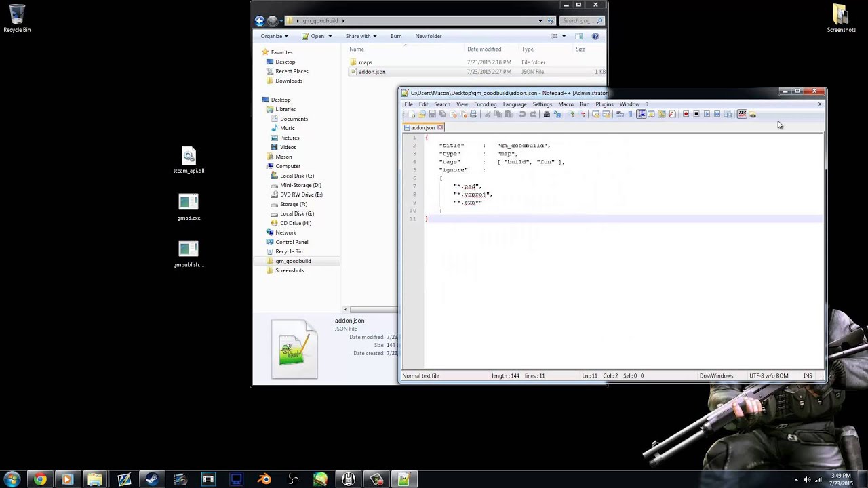Click the Zoom In icon in Notepad++
This screenshot has width=868, height=488.
pyautogui.click(x=572, y=114)
